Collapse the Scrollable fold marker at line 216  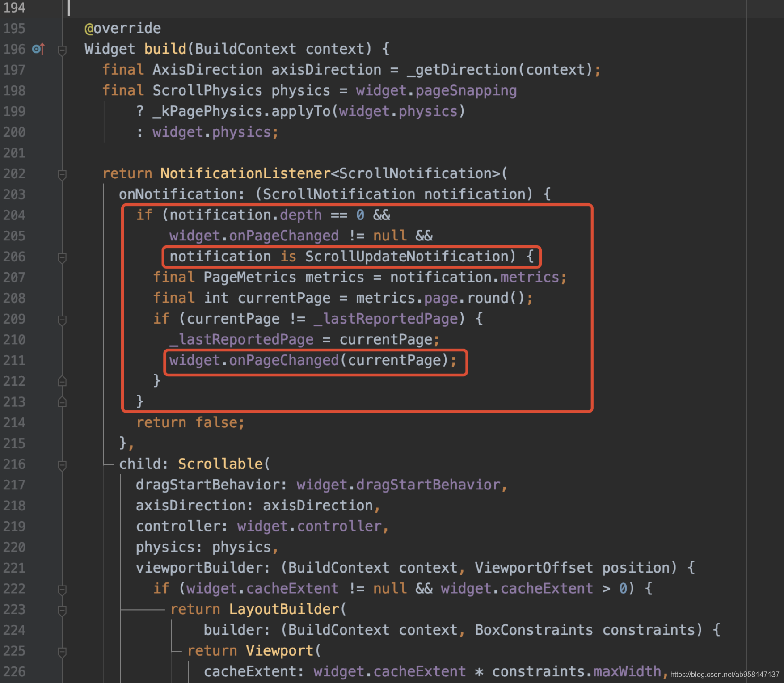tap(62, 465)
